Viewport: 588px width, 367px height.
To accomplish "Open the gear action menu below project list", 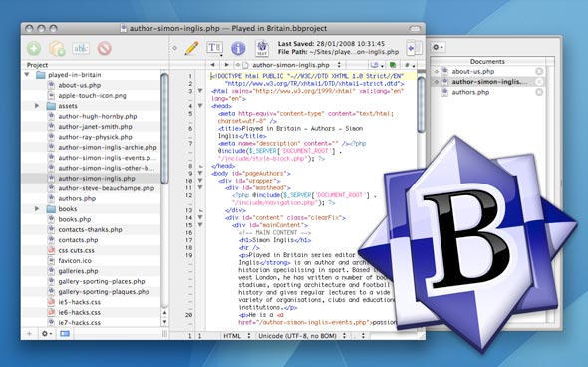I will [47, 334].
